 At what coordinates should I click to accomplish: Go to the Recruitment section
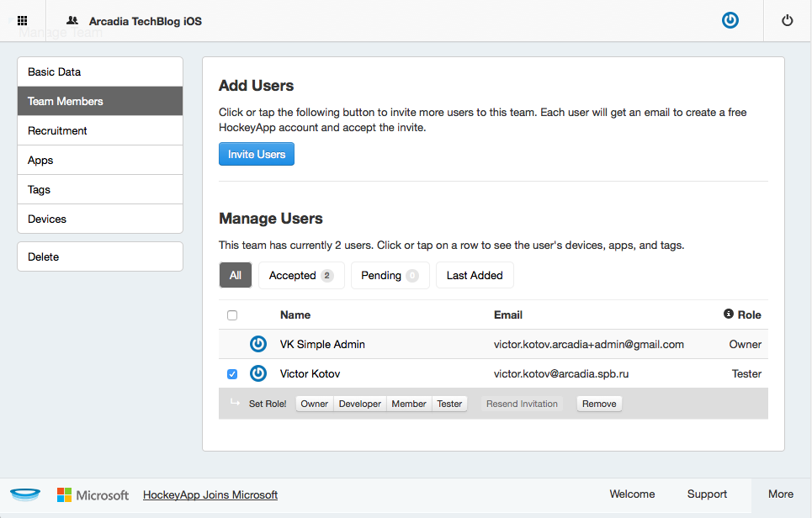pyautogui.click(x=100, y=130)
